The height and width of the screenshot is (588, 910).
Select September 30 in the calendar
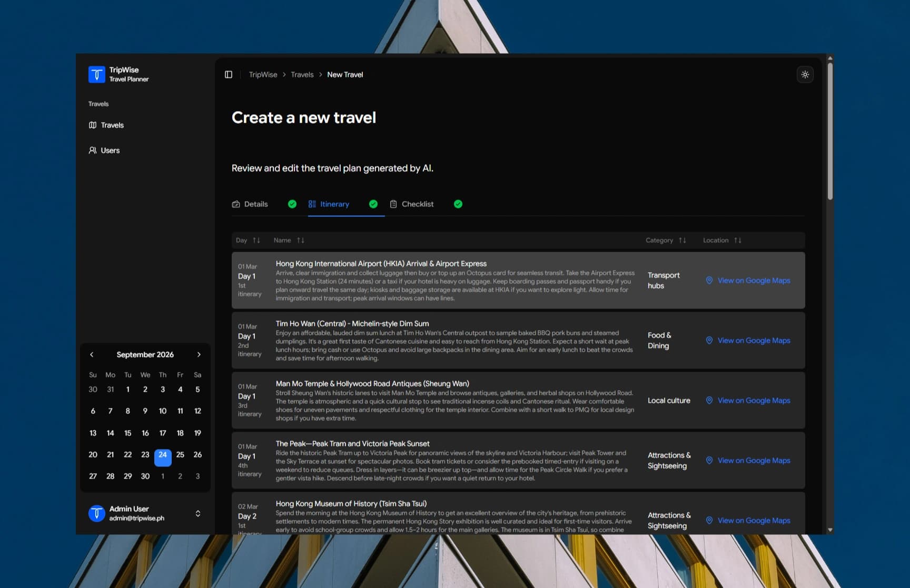(x=145, y=476)
